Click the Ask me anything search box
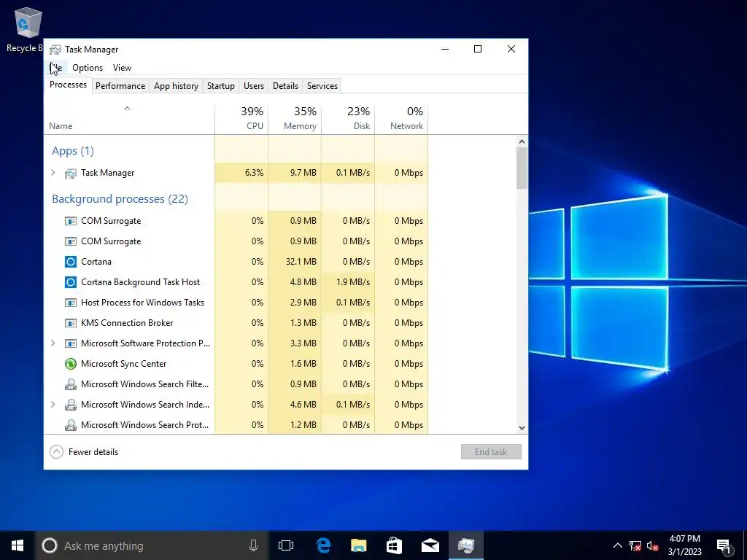Screen dimensions: 747x560 (x=152, y=545)
